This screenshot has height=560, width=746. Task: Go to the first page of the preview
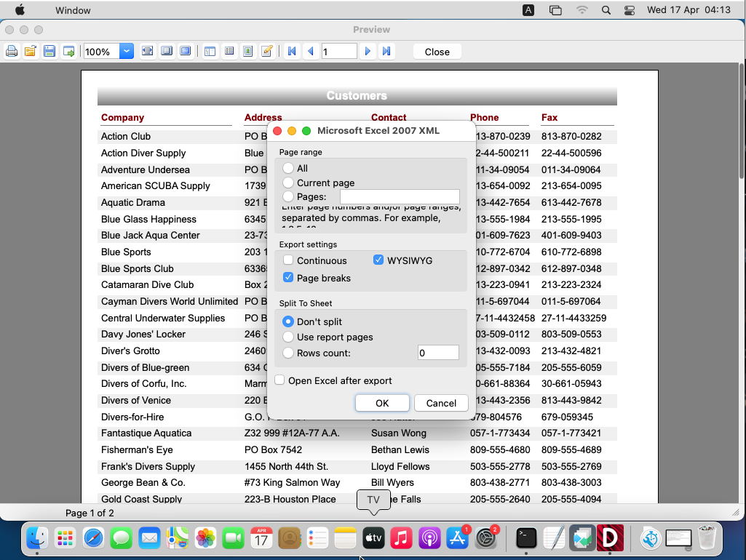tap(292, 52)
